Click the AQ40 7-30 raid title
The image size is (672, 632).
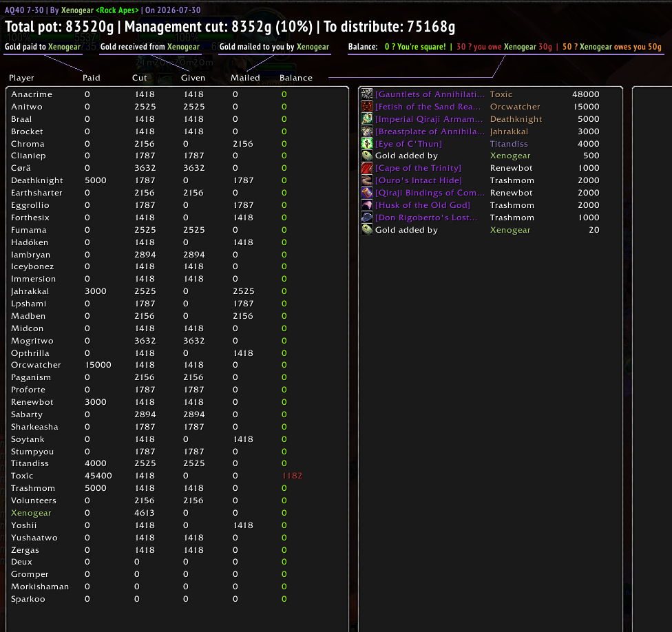click(24, 10)
